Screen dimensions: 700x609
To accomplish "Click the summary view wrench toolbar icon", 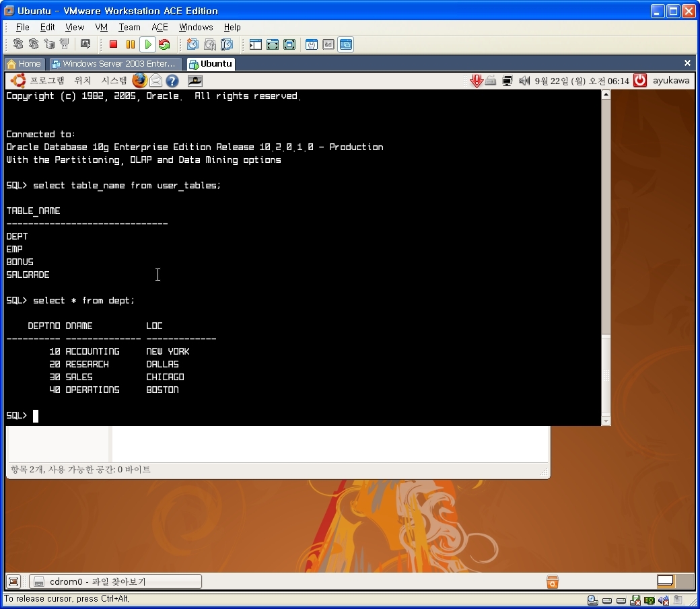I will point(312,44).
